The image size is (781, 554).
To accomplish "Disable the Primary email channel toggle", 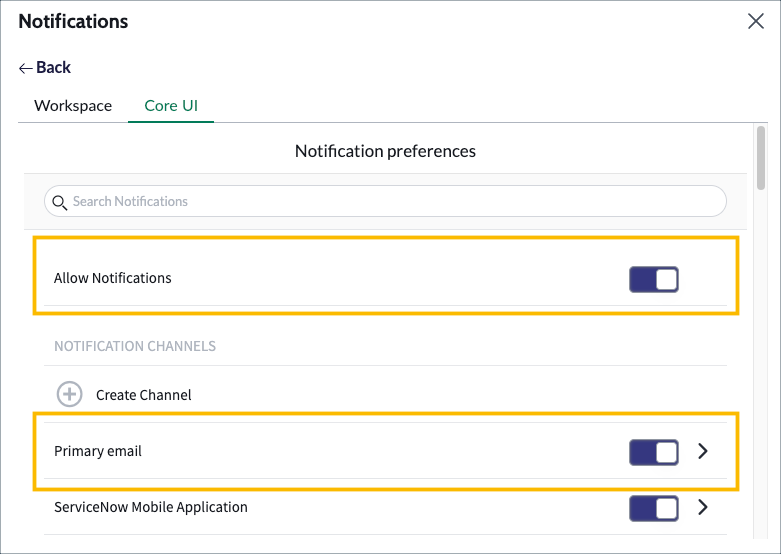I will 654,452.
